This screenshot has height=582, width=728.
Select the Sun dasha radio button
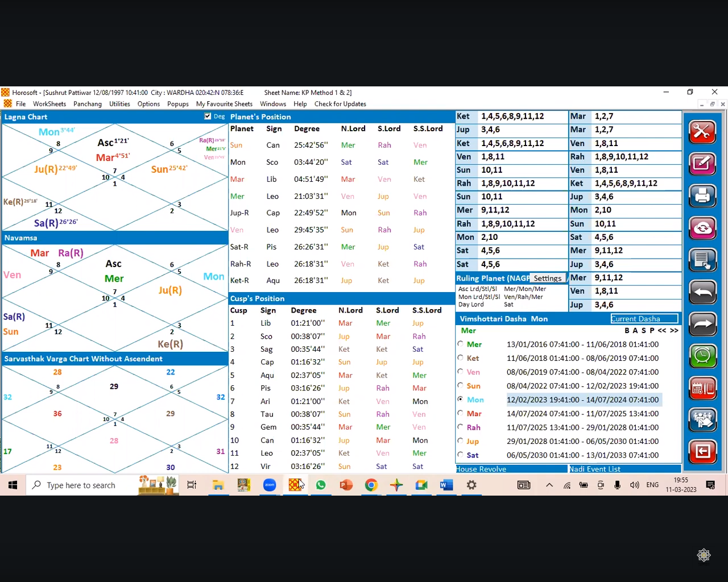[x=461, y=385]
